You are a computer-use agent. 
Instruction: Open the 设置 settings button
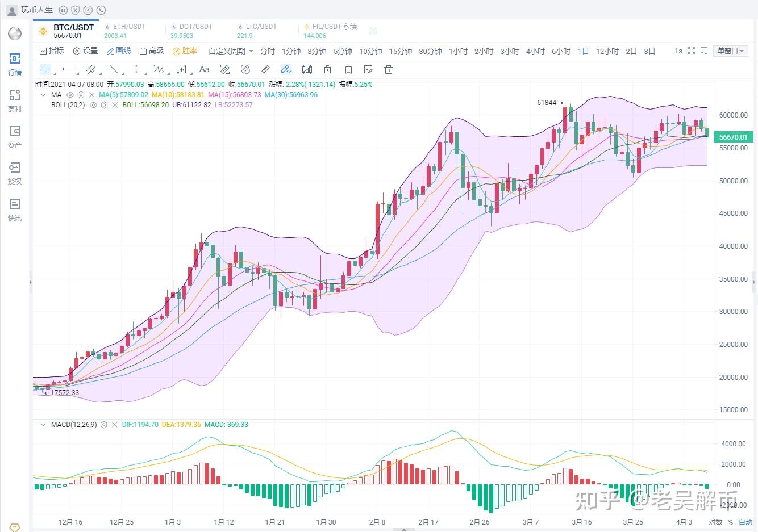pyautogui.click(x=85, y=51)
